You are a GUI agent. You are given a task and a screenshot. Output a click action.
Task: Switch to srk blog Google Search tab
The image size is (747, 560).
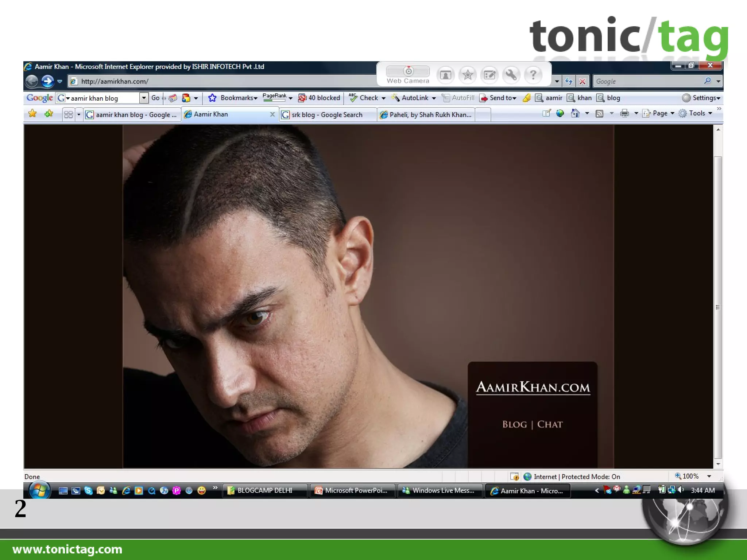tap(327, 115)
